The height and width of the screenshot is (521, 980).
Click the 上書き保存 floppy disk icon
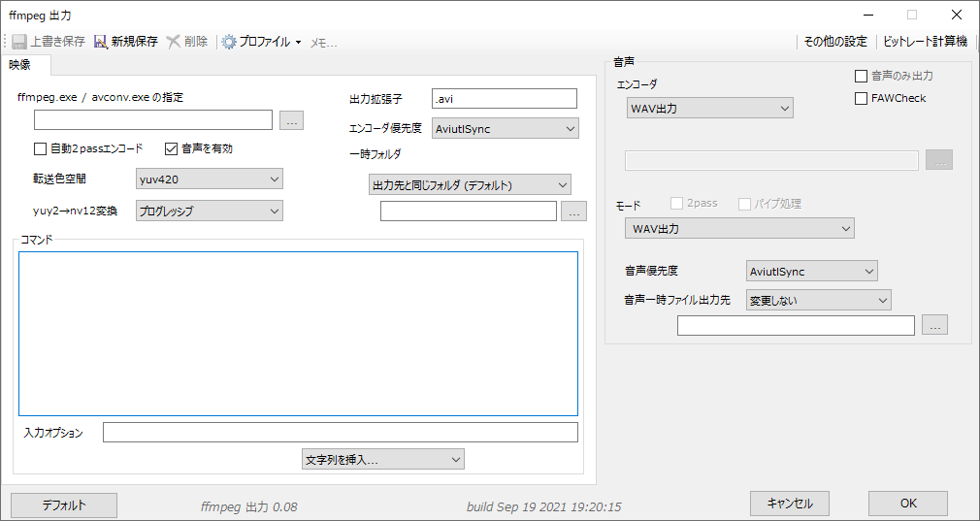point(19,42)
